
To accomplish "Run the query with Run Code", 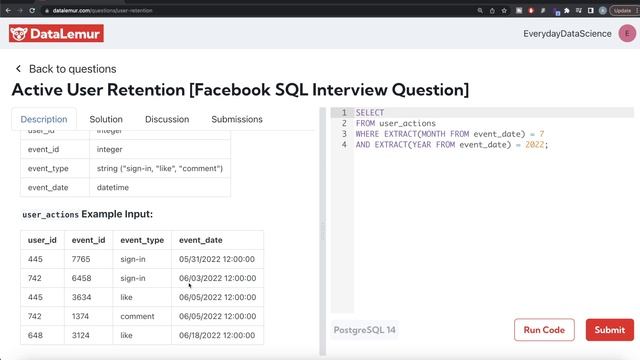I will 544,330.
